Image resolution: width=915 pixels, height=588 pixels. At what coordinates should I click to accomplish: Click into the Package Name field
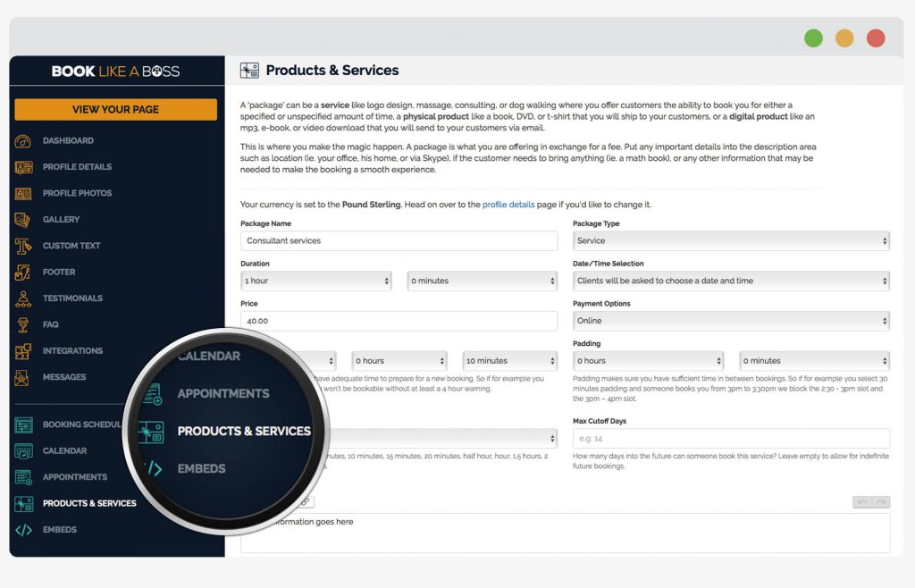399,241
